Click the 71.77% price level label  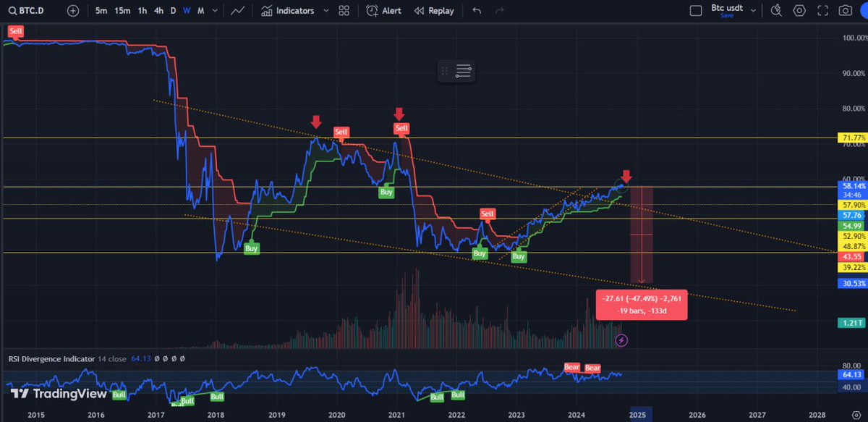pos(854,138)
